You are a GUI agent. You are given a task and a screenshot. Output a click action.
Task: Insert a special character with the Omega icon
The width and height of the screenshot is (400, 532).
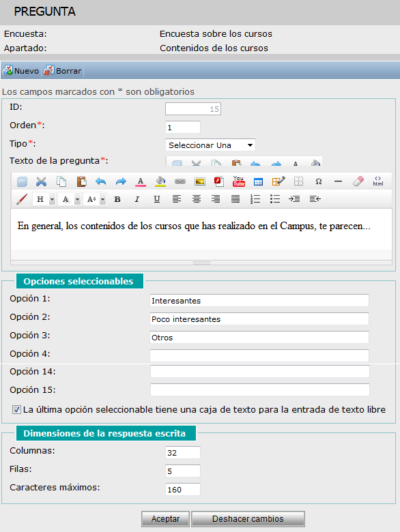pyautogui.click(x=319, y=181)
